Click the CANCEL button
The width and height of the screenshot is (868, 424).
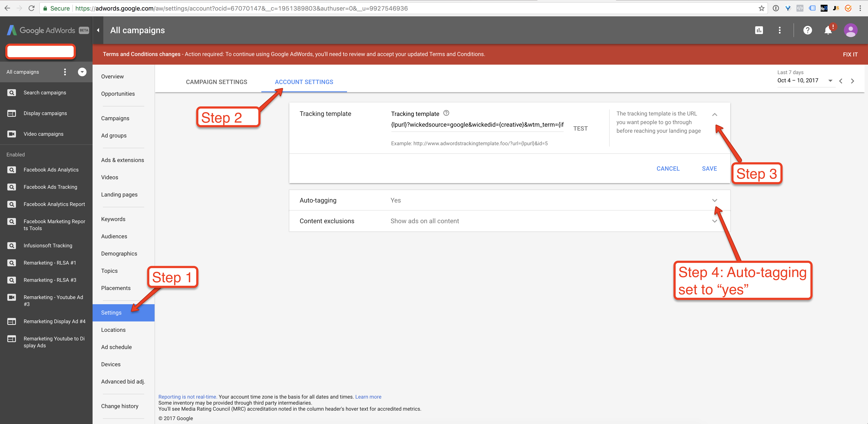668,169
